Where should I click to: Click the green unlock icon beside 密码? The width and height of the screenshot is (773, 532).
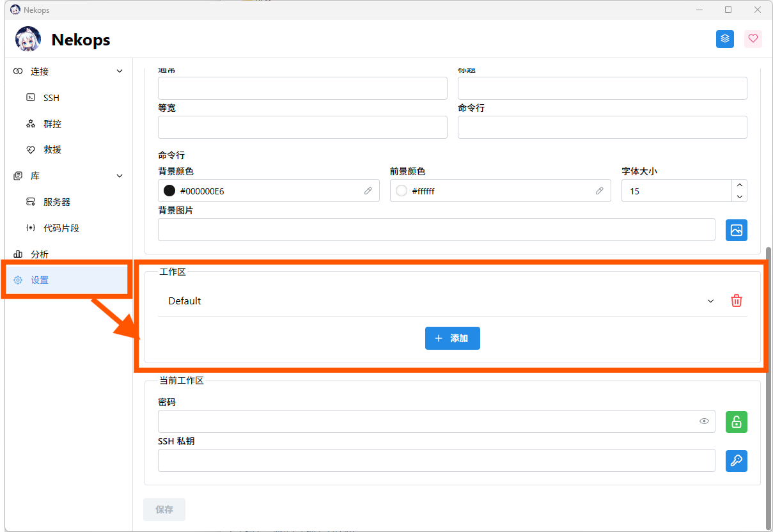pyautogui.click(x=736, y=421)
